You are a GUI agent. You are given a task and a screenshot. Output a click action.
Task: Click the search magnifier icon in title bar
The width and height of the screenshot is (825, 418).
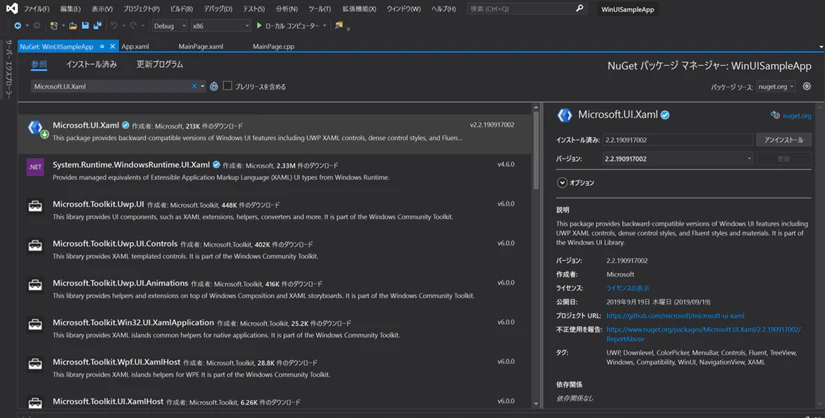click(x=579, y=8)
